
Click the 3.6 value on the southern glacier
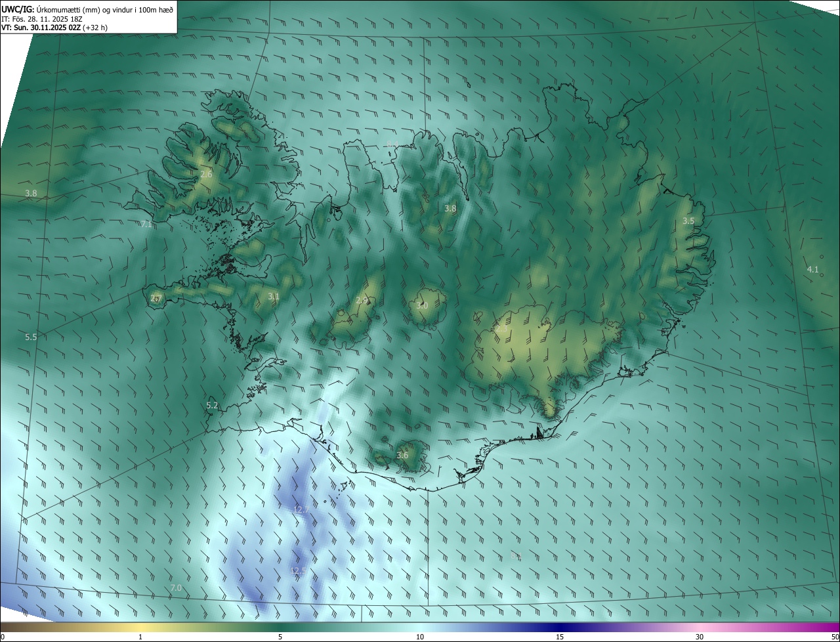click(403, 456)
